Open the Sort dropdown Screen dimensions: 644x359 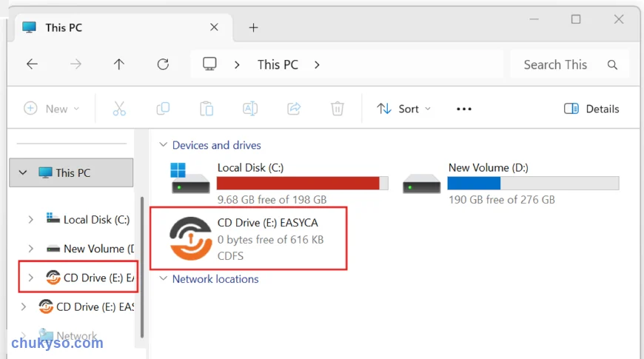(x=403, y=109)
